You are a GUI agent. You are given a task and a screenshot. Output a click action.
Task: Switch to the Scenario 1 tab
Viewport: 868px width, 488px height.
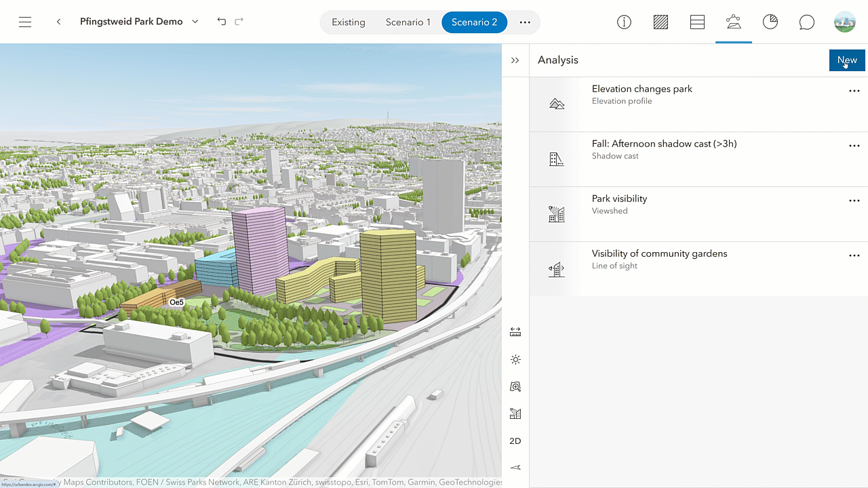coord(408,22)
